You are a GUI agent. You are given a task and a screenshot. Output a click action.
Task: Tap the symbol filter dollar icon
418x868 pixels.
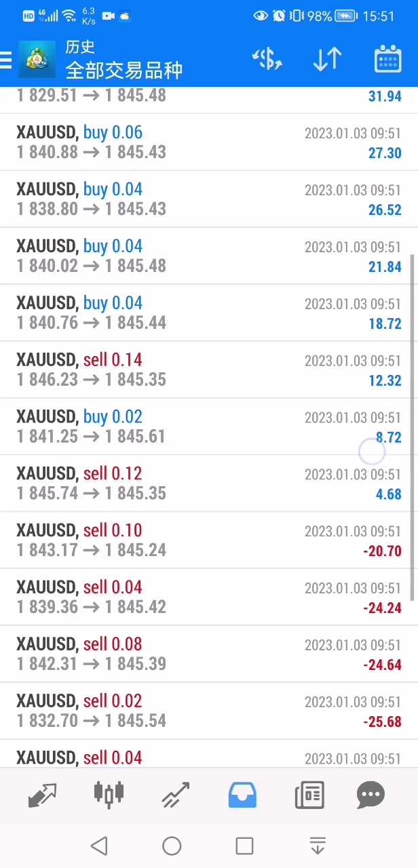pyautogui.click(x=267, y=60)
